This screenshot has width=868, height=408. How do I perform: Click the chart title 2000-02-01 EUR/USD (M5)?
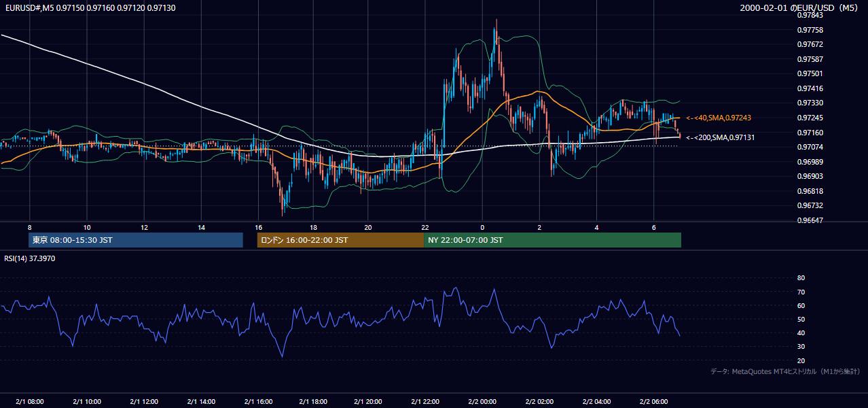click(x=799, y=7)
